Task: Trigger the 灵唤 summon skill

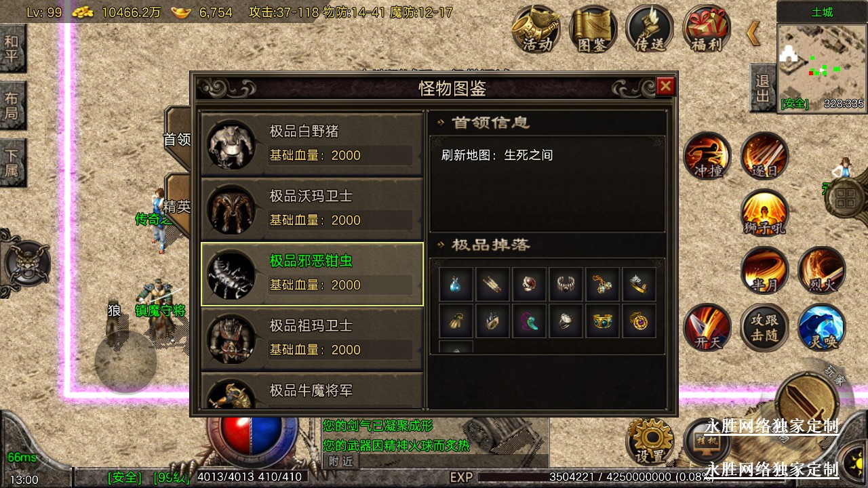Action: (822, 328)
